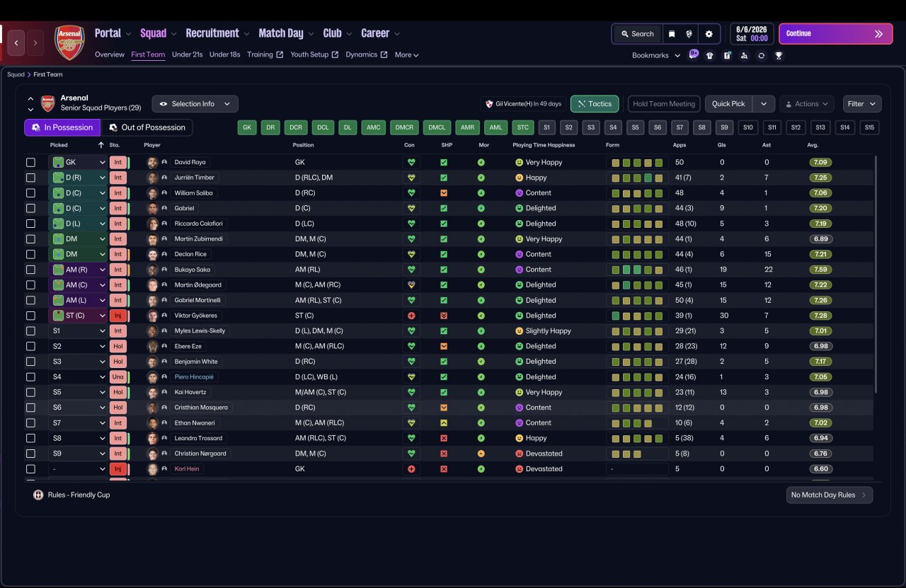Open the bookmark icon beside Search

click(x=672, y=34)
